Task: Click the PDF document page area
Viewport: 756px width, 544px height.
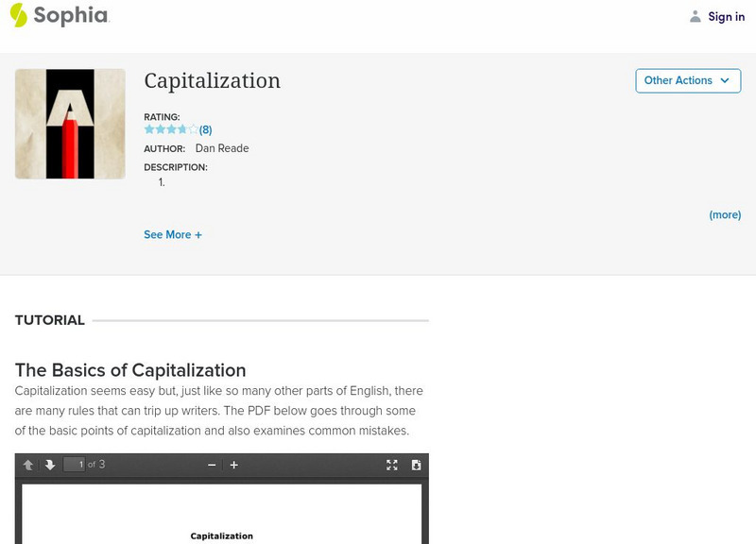Action: (222, 515)
